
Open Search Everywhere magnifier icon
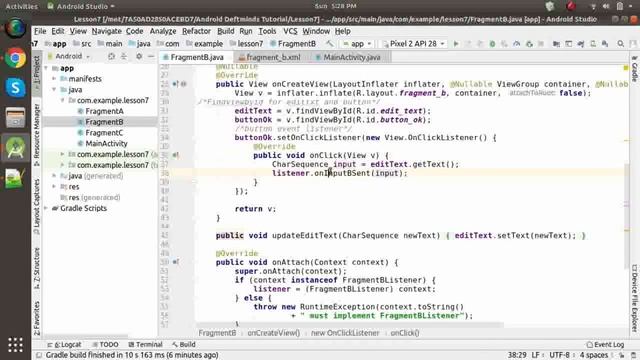point(620,44)
